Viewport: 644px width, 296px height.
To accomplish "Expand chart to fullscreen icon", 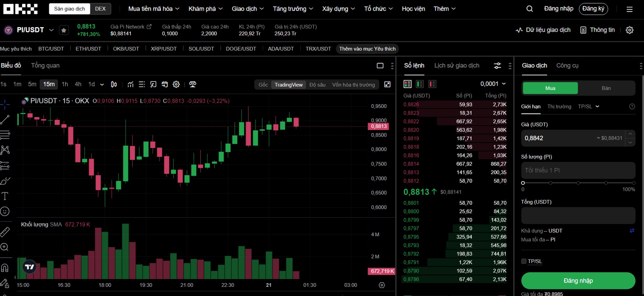I will (387, 84).
